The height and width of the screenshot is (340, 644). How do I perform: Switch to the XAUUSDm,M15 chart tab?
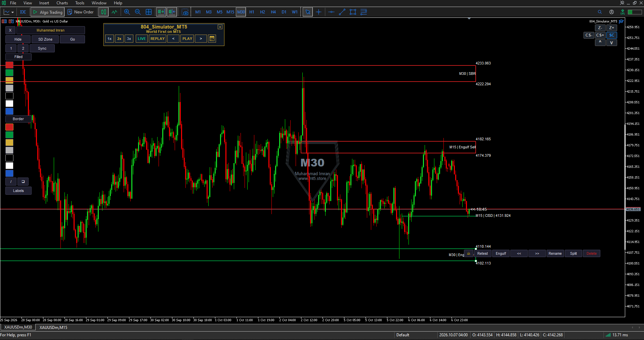point(53,327)
